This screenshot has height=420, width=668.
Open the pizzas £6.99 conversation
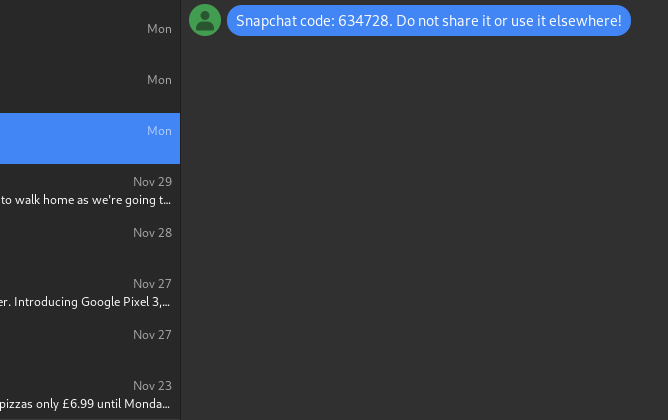pyautogui.click(x=90, y=394)
